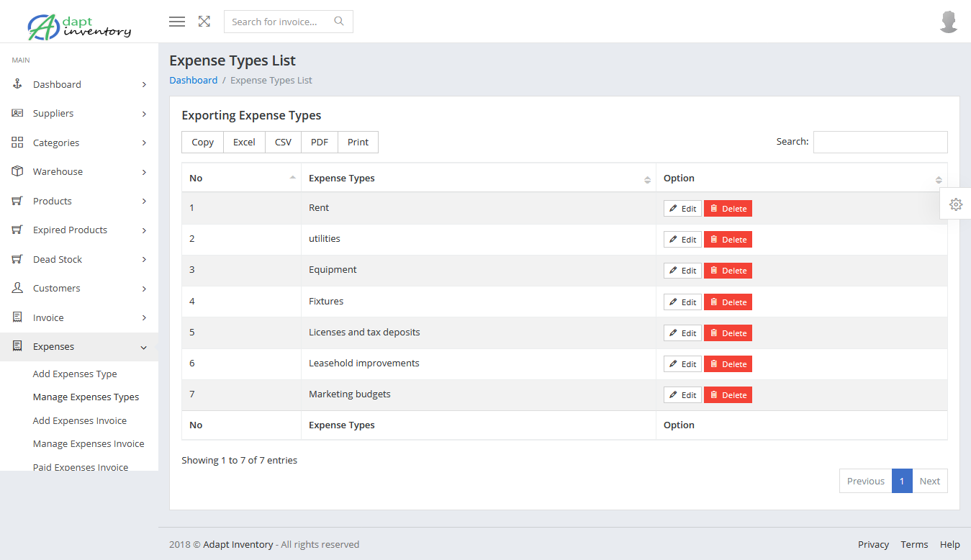
Task: Open Add Expenses Type submenu item
Action: pyautogui.click(x=75, y=374)
